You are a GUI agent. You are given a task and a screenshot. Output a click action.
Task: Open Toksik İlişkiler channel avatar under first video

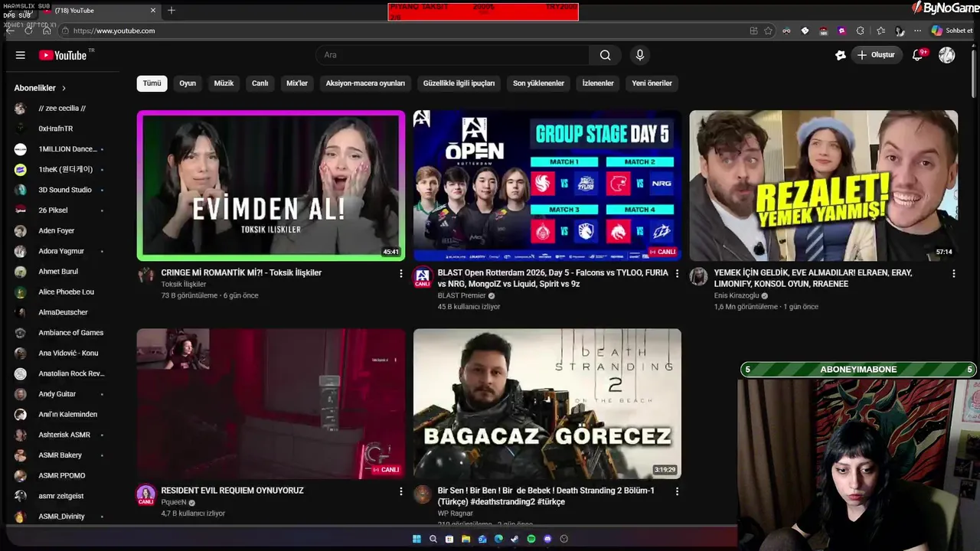point(146,275)
